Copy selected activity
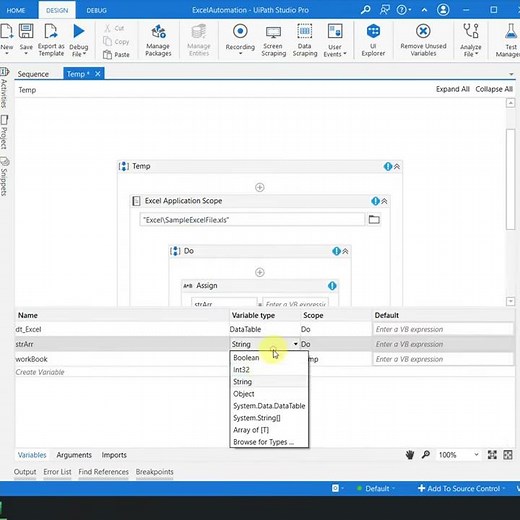Viewport: 520px width, 520px height. click(x=116, y=41)
